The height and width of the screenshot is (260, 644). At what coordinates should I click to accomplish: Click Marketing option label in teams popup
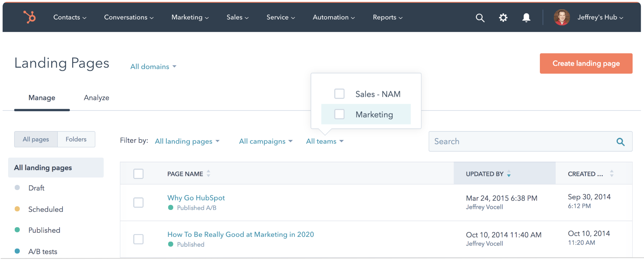coord(374,115)
